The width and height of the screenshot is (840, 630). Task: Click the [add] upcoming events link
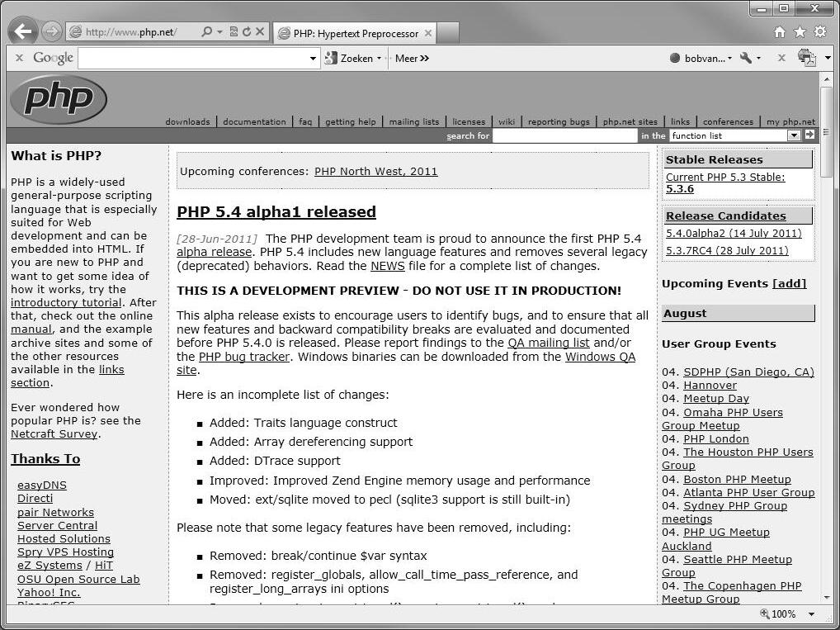coord(789,284)
